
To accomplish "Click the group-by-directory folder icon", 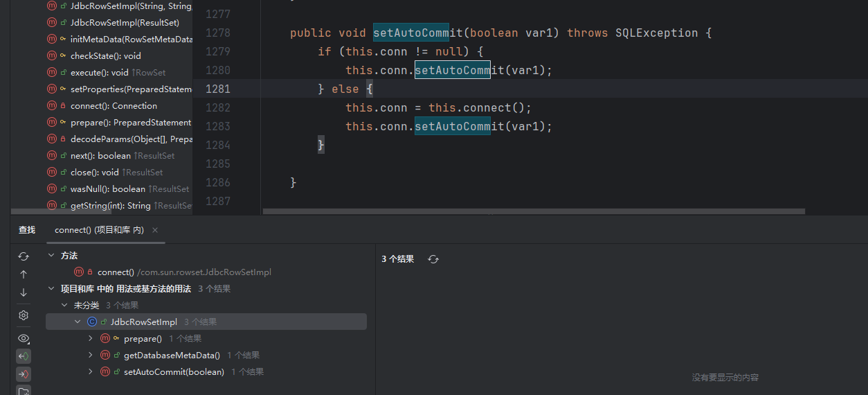I will pos(24,392).
